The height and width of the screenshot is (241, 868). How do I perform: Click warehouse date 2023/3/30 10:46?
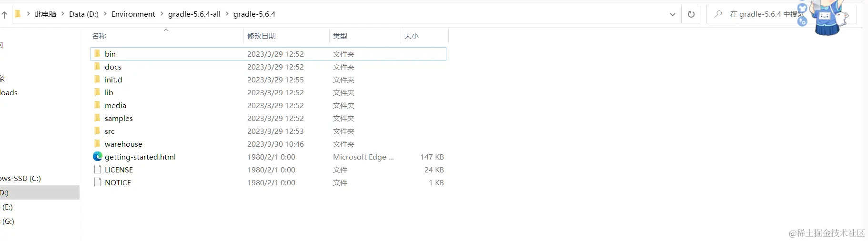point(275,144)
